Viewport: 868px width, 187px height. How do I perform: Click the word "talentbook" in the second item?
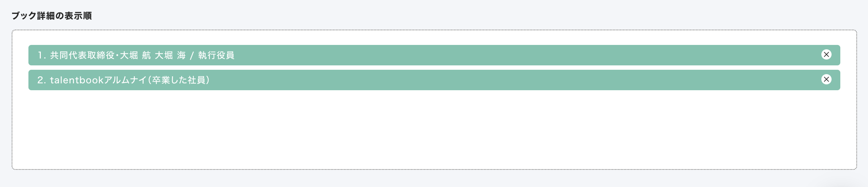point(77,80)
